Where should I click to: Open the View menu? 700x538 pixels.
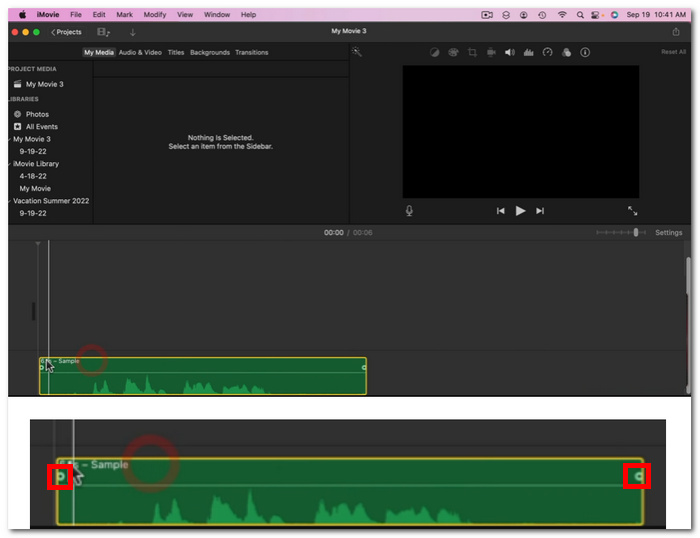(185, 15)
